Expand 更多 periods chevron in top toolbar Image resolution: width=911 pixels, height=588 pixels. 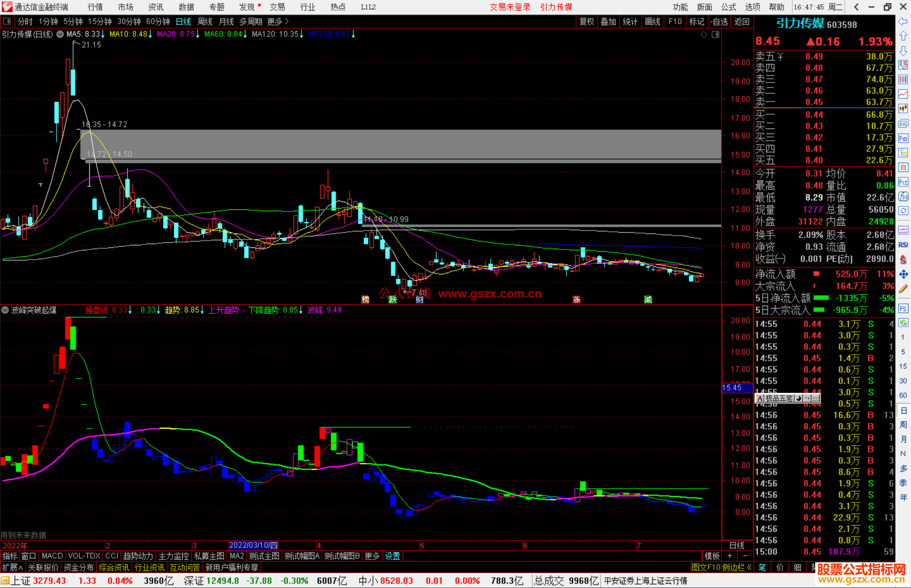[278, 21]
